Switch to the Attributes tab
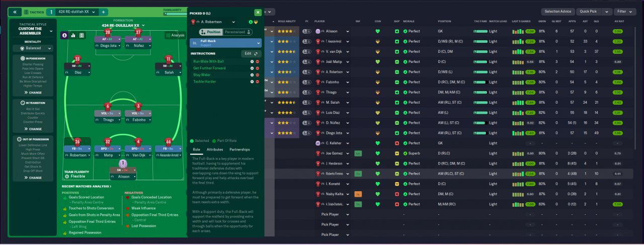 215,149
